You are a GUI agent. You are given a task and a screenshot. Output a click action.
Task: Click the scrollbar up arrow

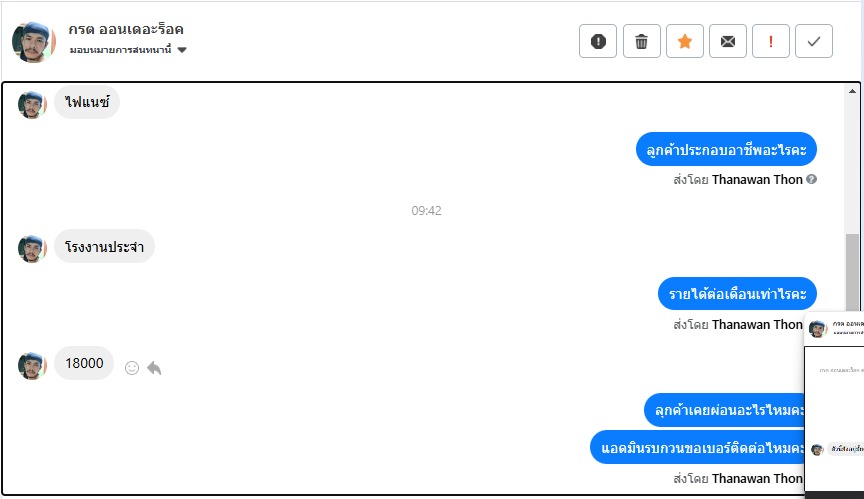tap(852, 90)
